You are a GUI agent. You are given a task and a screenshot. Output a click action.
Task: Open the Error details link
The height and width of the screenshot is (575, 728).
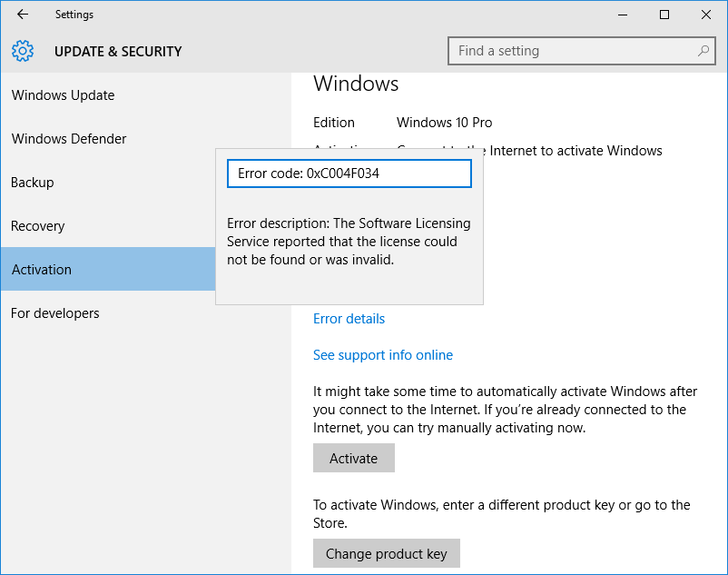pyautogui.click(x=349, y=319)
